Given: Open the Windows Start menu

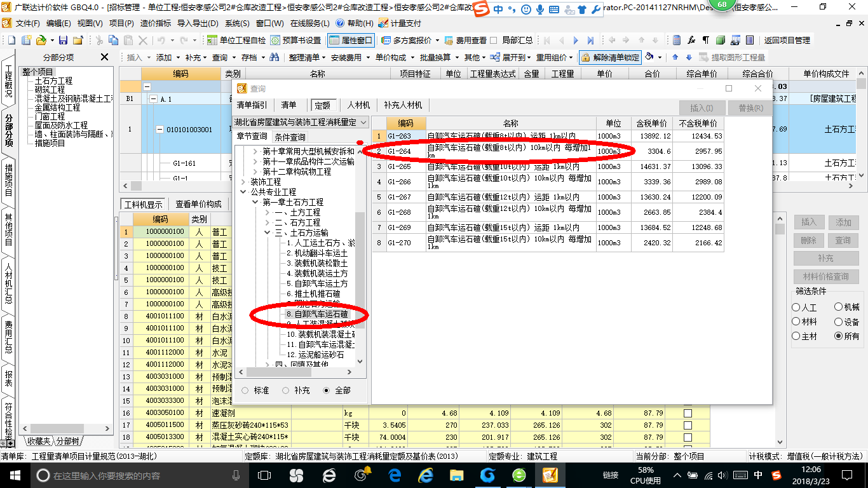Looking at the screenshot, I should (15, 475).
